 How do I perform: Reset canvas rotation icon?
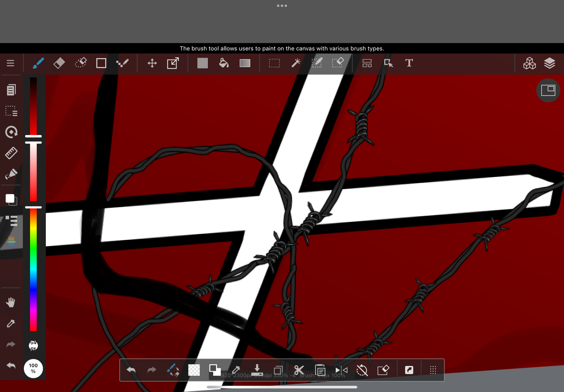pos(362,370)
